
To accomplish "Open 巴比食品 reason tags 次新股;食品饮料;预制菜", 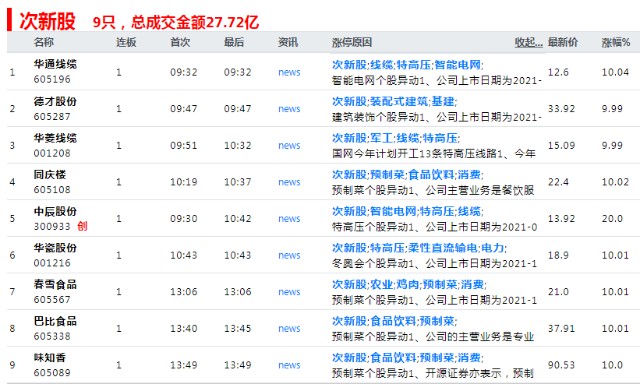I will click(x=394, y=321).
